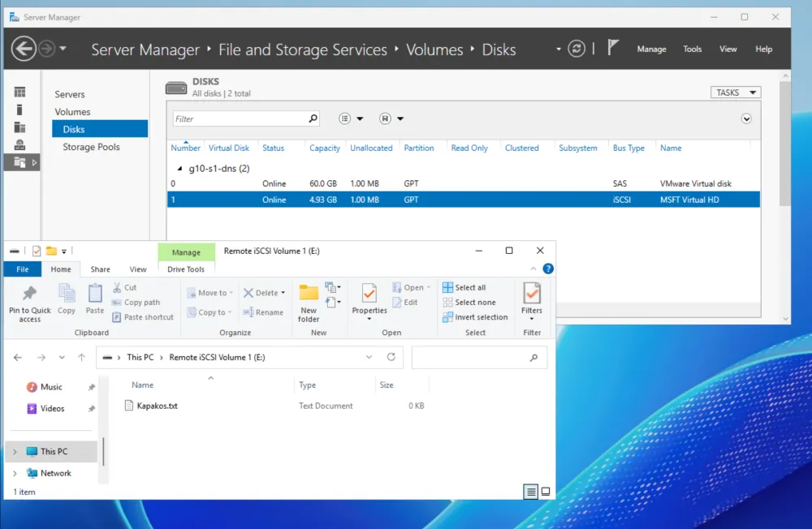Image resolution: width=812 pixels, height=529 pixels.
Task: Create a New folder from ribbon
Action: tap(309, 303)
